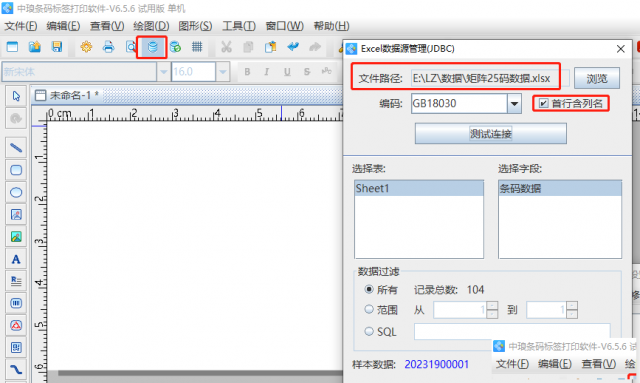640x383 pixels.
Task: Select the curve line tool
Action: pos(16,370)
